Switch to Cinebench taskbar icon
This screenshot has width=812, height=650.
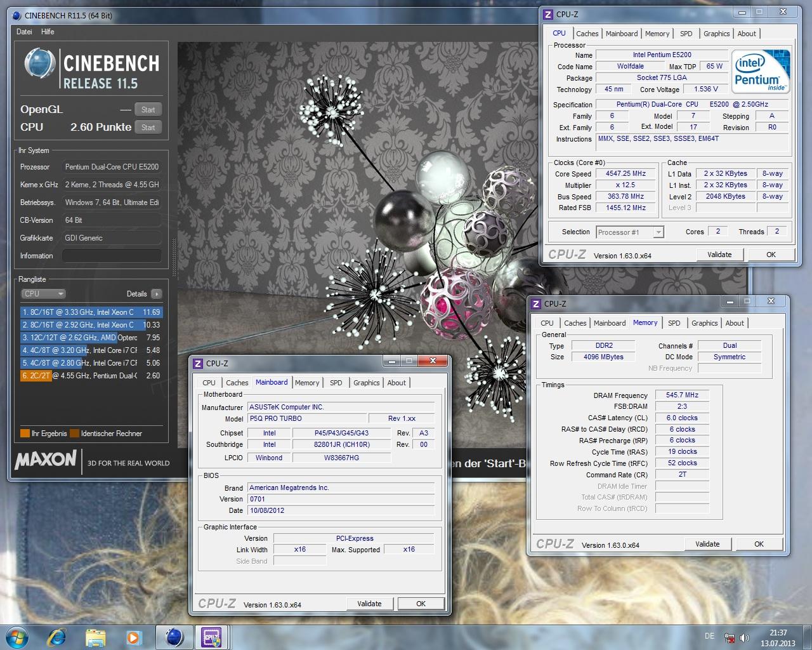174,637
